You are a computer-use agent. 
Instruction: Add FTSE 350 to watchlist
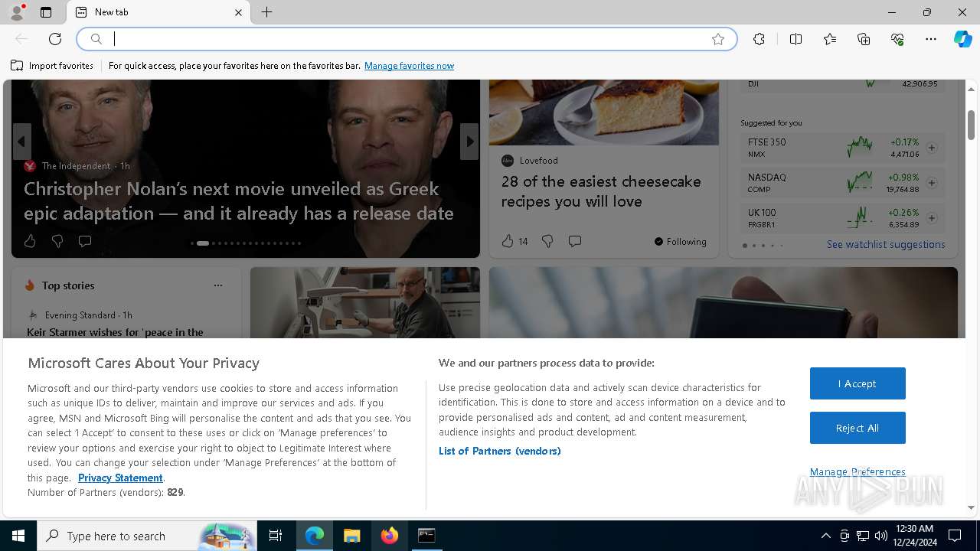tap(932, 148)
